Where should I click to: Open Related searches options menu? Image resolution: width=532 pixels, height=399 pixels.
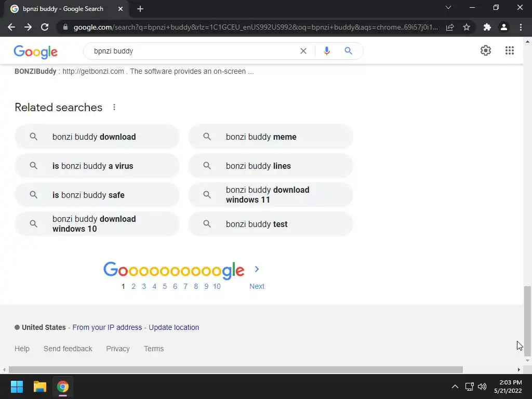coord(114,107)
